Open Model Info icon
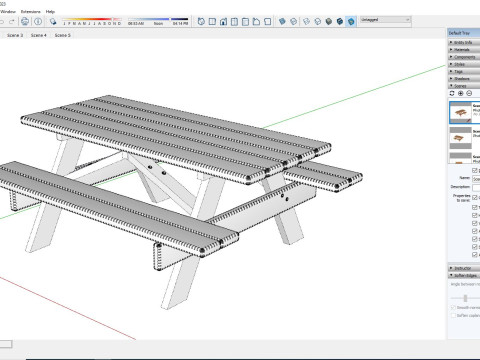 click(x=38, y=22)
